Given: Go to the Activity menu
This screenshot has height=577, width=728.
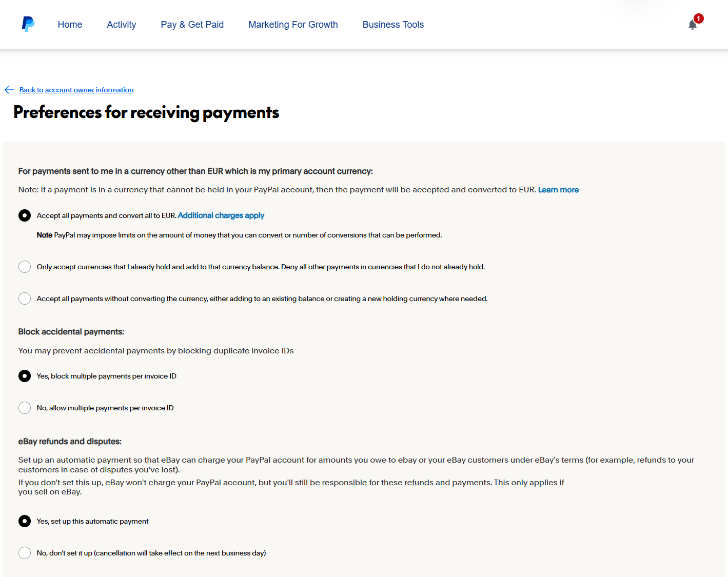Looking at the screenshot, I should (122, 25).
